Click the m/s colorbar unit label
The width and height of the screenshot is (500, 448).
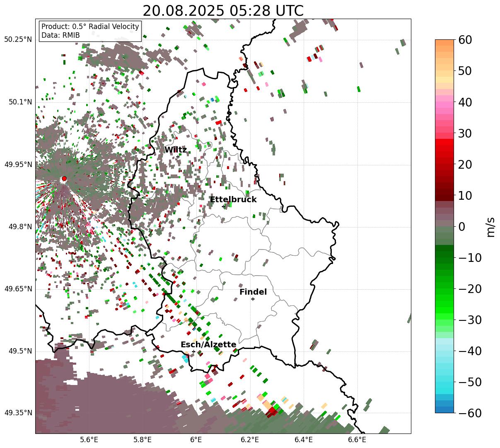[x=491, y=226]
